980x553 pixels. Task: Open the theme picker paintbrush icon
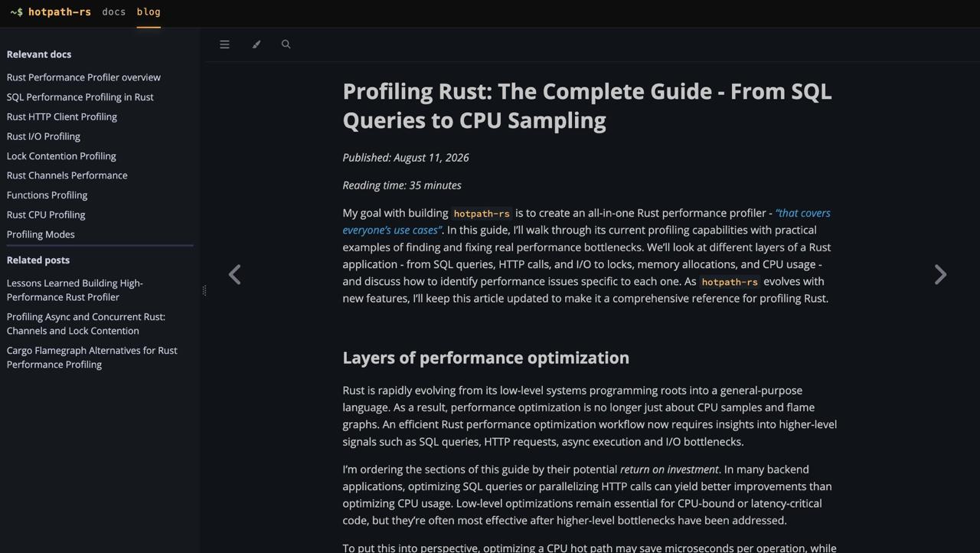click(x=256, y=44)
